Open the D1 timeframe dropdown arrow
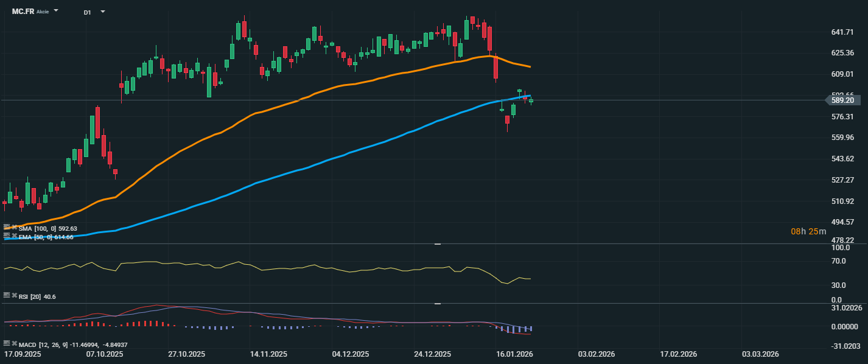The height and width of the screenshot is (364, 868). [102, 12]
